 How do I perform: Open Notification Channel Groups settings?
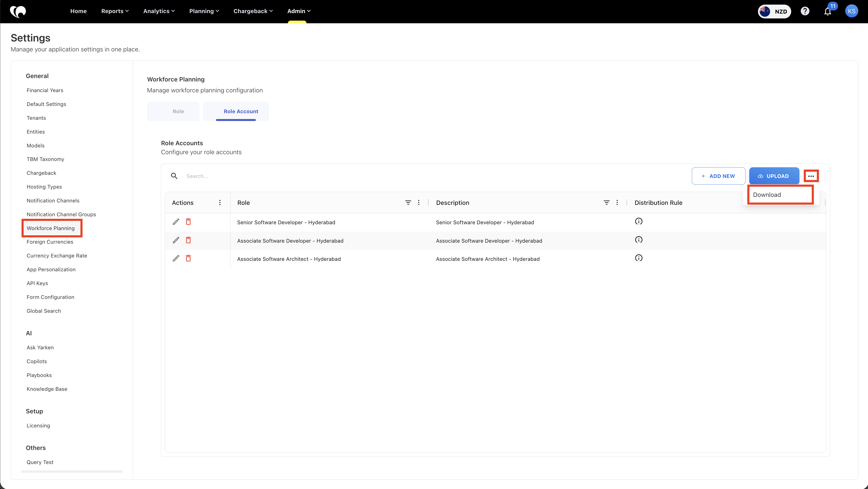coord(61,214)
